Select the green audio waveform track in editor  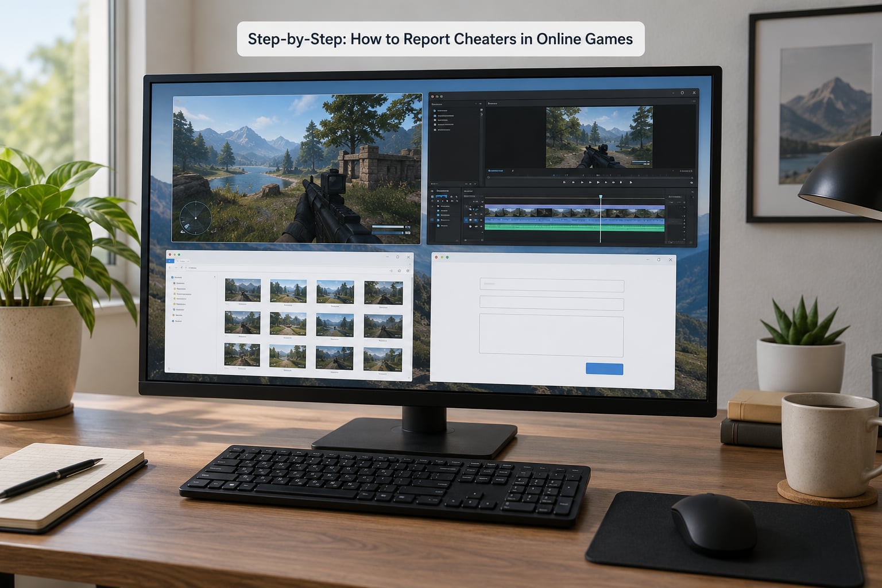(x=575, y=228)
